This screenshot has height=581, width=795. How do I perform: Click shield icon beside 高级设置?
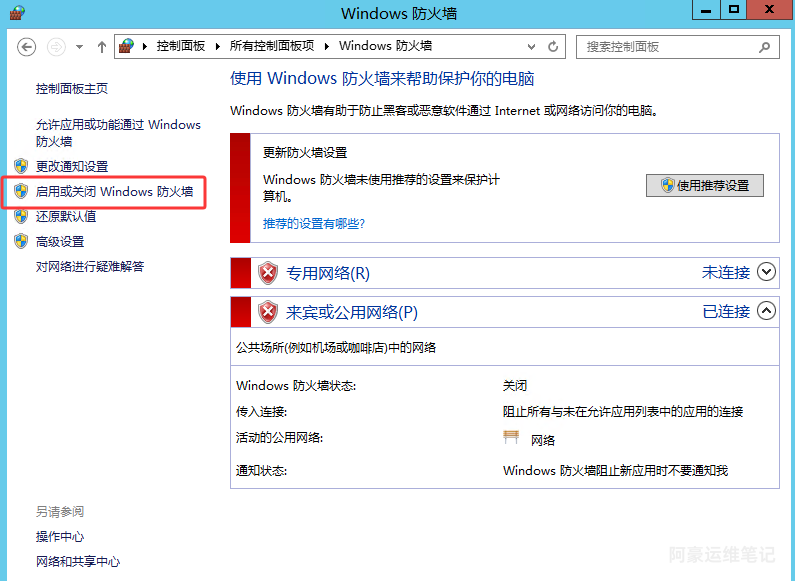(x=21, y=241)
